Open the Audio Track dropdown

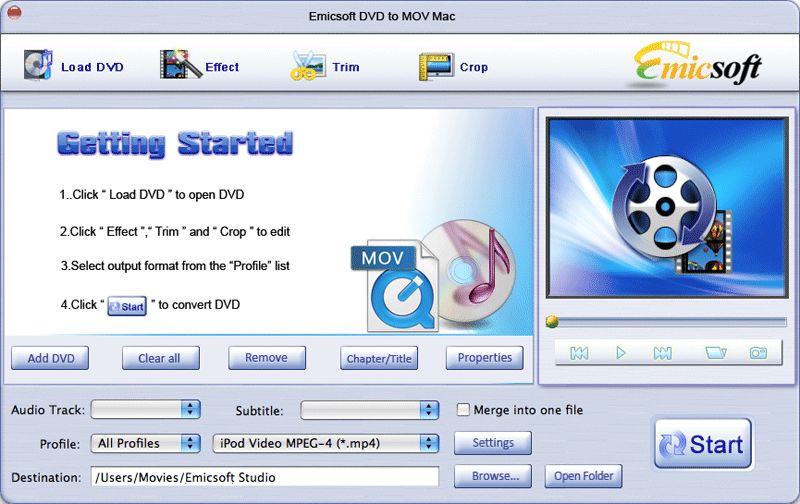145,409
